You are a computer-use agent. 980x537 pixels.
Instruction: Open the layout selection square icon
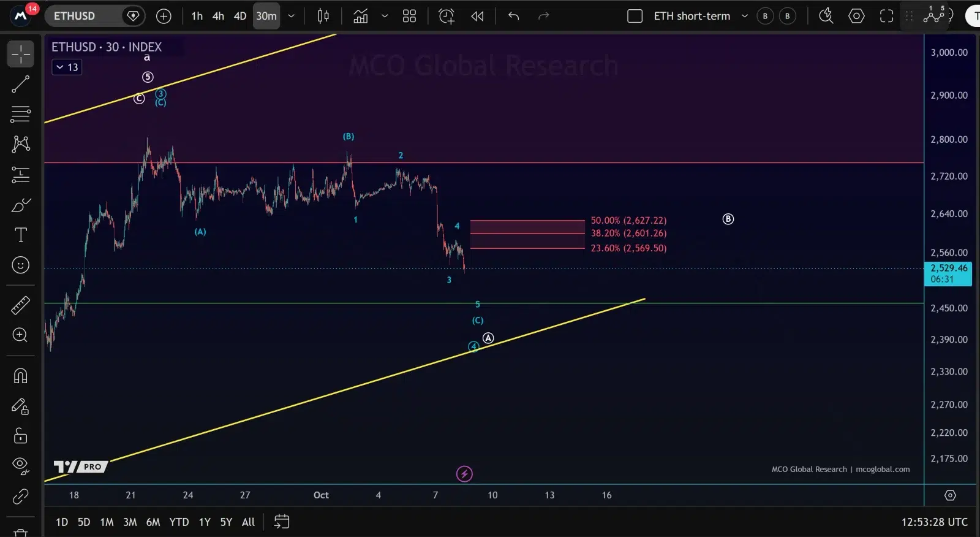click(635, 16)
